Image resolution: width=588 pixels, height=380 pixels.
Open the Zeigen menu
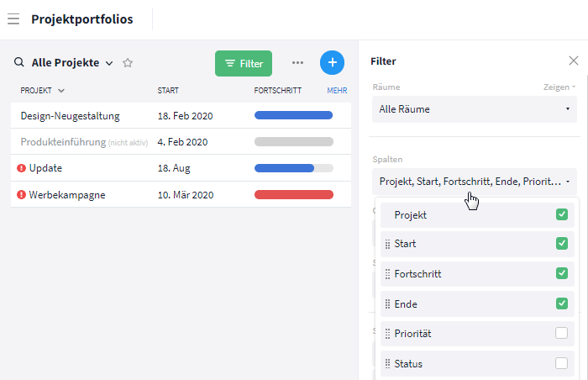coord(559,87)
